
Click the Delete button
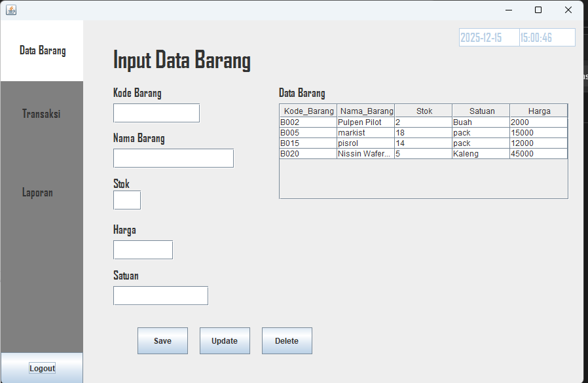tap(287, 340)
